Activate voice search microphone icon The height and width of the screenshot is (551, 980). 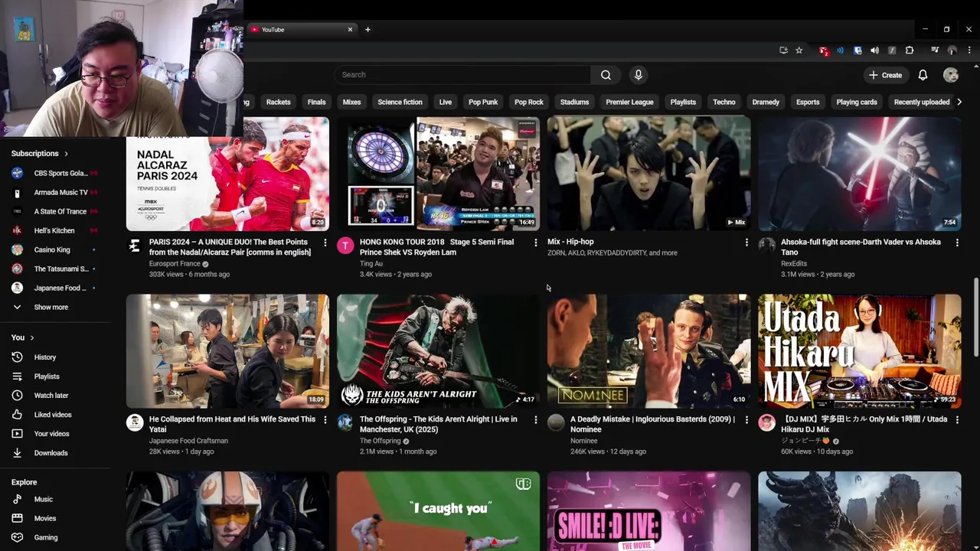639,75
